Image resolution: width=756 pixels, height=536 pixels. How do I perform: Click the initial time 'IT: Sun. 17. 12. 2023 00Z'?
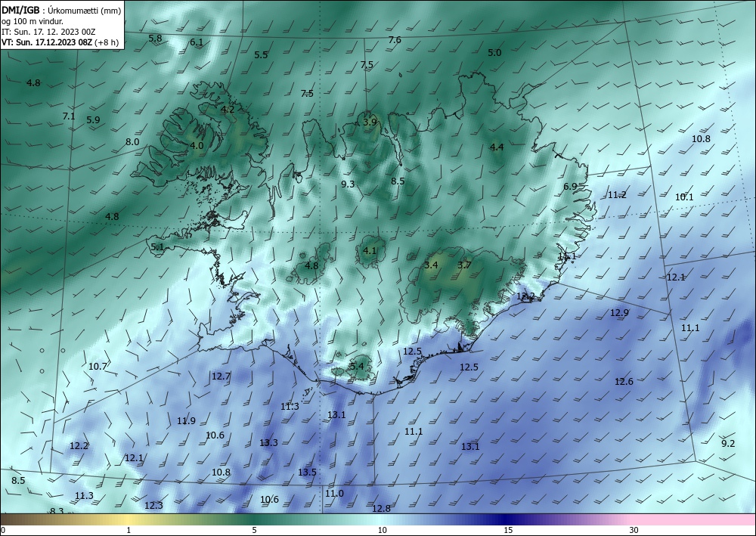click(48, 31)
